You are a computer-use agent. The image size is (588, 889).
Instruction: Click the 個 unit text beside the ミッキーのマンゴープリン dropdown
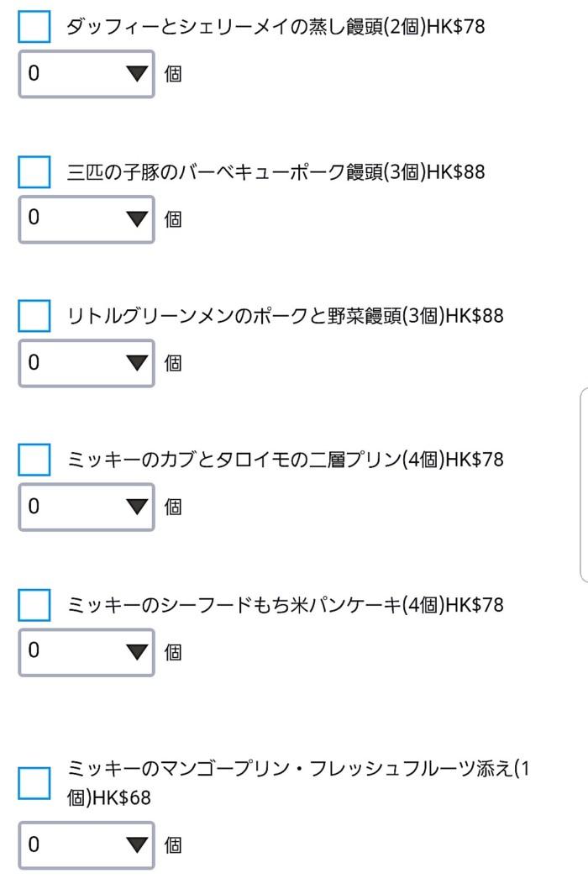[173, 844]
